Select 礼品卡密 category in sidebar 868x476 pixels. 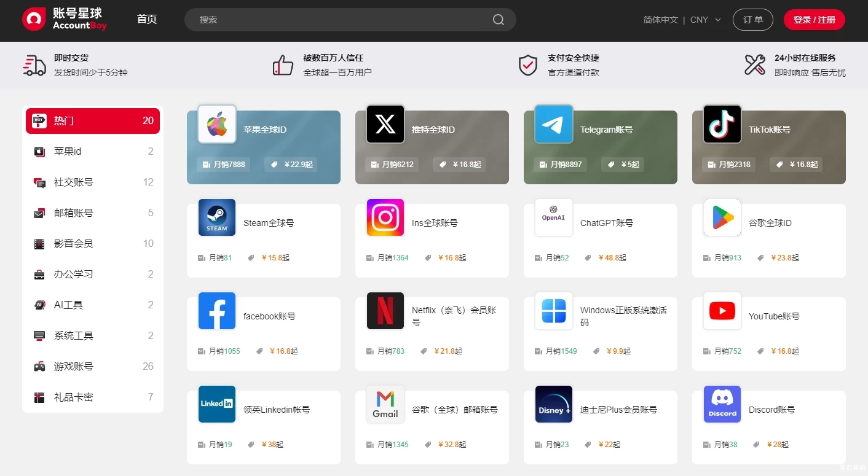[x=93, y=397]
